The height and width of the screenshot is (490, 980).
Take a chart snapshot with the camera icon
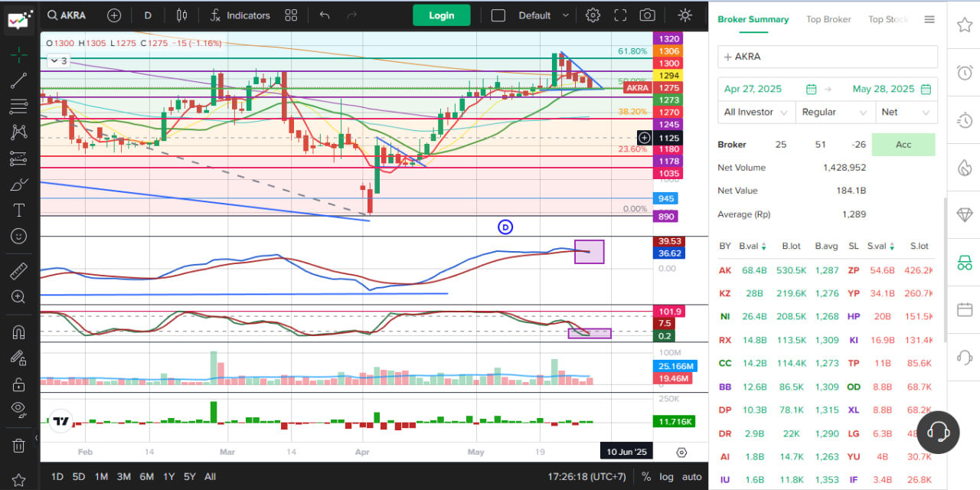(647, 15)
